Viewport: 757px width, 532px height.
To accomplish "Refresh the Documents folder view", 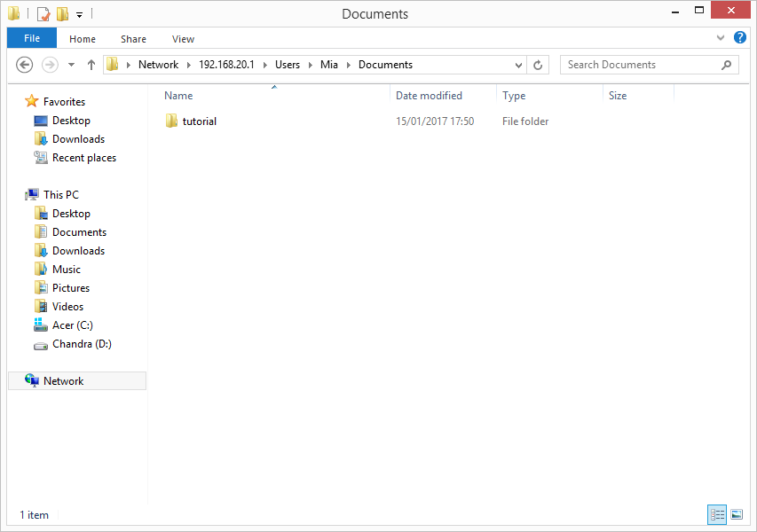I will pos(538,65).
